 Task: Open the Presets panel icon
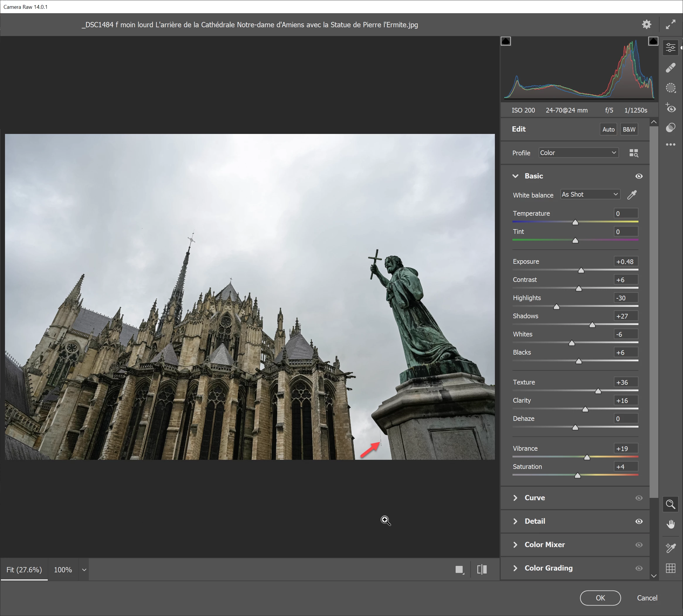670,127
